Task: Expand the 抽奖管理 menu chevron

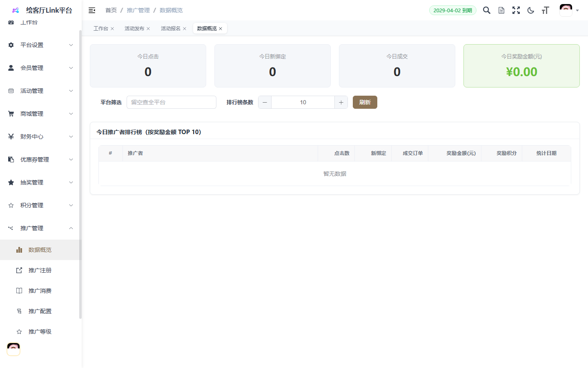Action: click(x=71, y=182)
